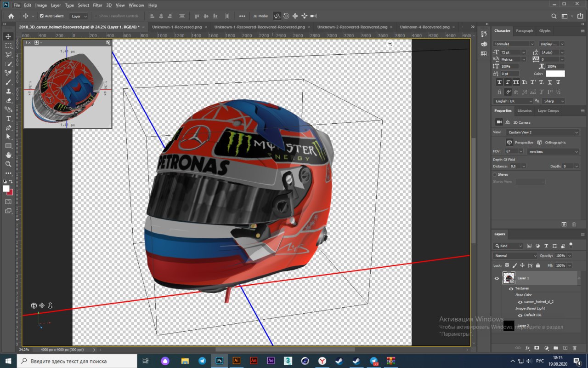Click the Windows taskbar search field

click(77, 361)
